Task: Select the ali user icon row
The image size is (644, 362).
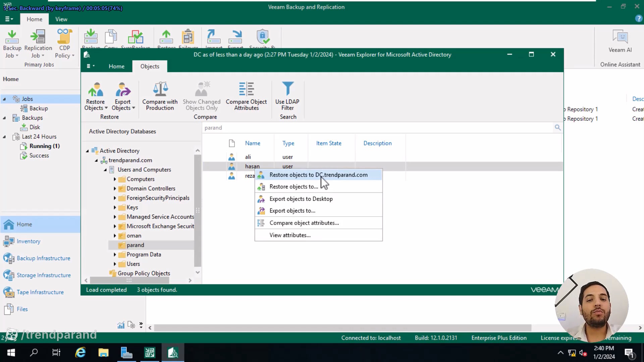Action: (231, 157)
